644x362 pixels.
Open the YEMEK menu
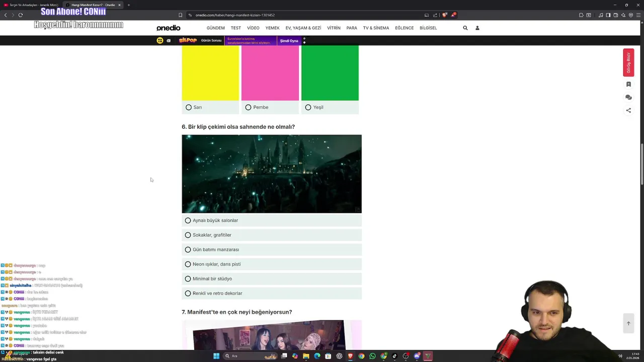tap(273, 28)
